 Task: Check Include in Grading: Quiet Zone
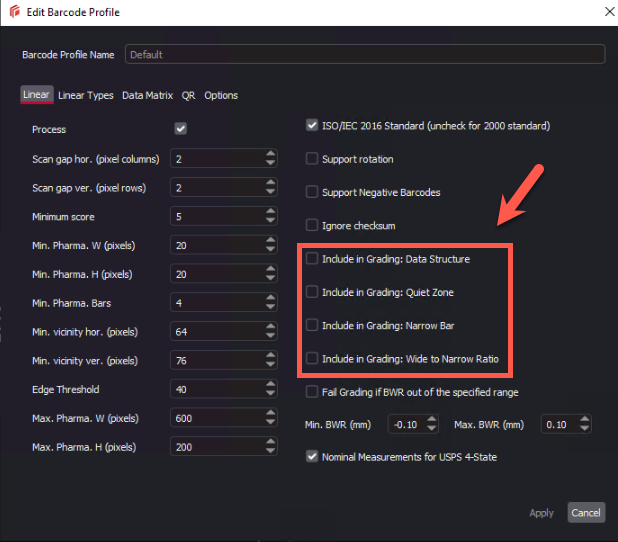(312, 292)
